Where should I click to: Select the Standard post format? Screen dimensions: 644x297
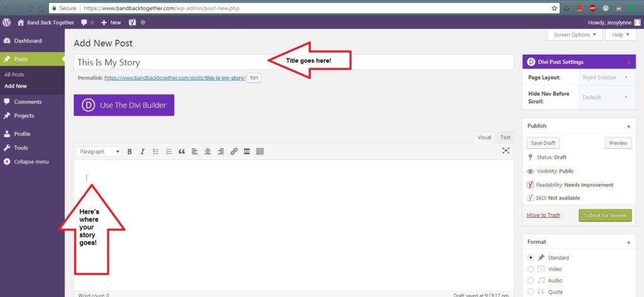(531, 257)
